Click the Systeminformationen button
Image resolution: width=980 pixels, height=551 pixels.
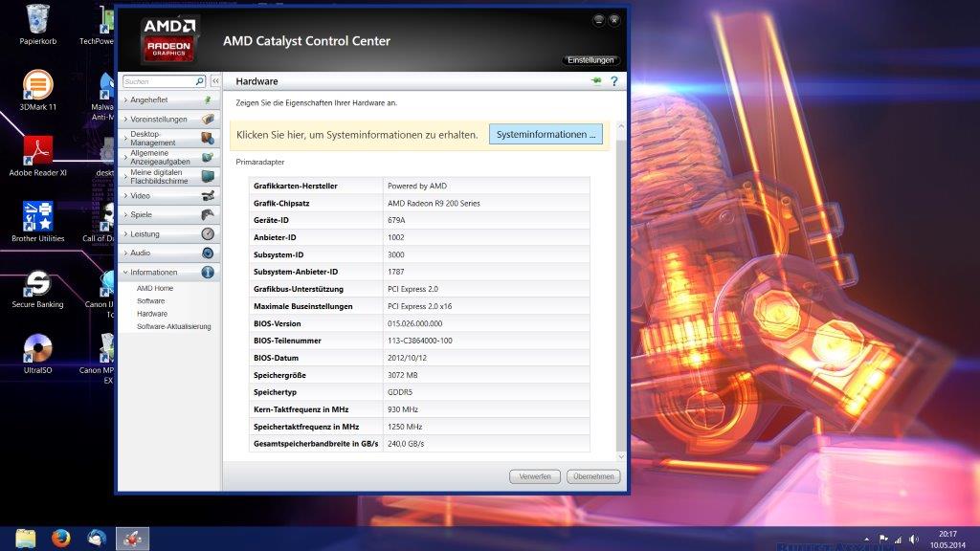pyautogui.click(x=546, y=134)
